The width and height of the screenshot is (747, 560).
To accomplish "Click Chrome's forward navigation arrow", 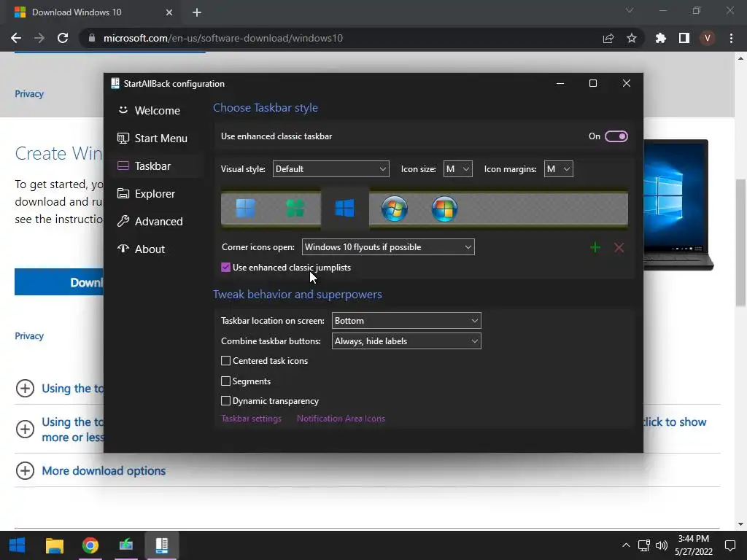I will click(x=39, y=38).
